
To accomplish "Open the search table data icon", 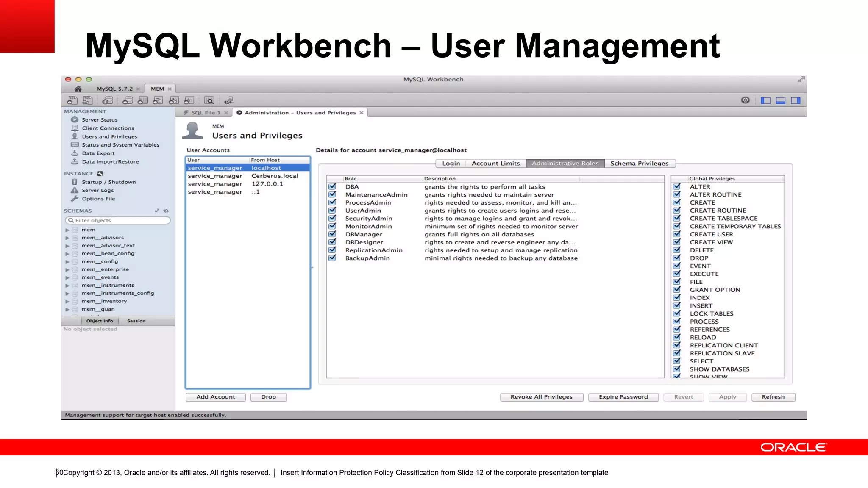I will [209, 100].
